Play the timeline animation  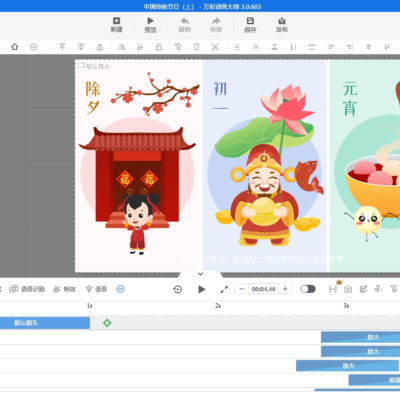pos(201,289)
